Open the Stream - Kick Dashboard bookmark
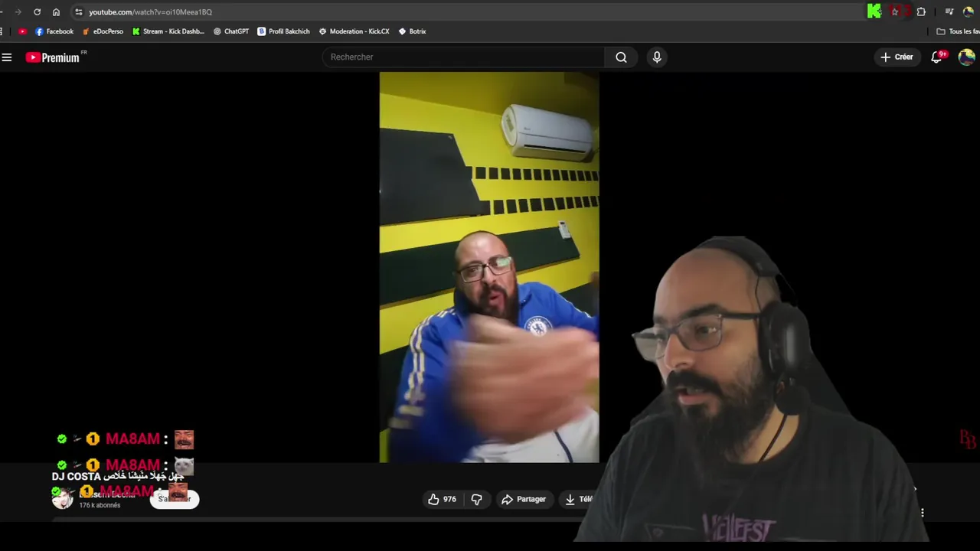Screen dimensions: 980x551 click(x=168, y=31)
